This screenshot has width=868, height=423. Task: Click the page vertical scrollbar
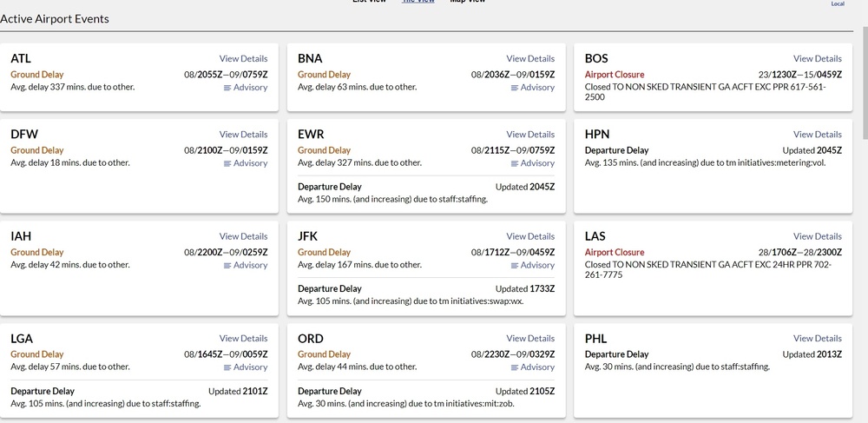[863, 87]
